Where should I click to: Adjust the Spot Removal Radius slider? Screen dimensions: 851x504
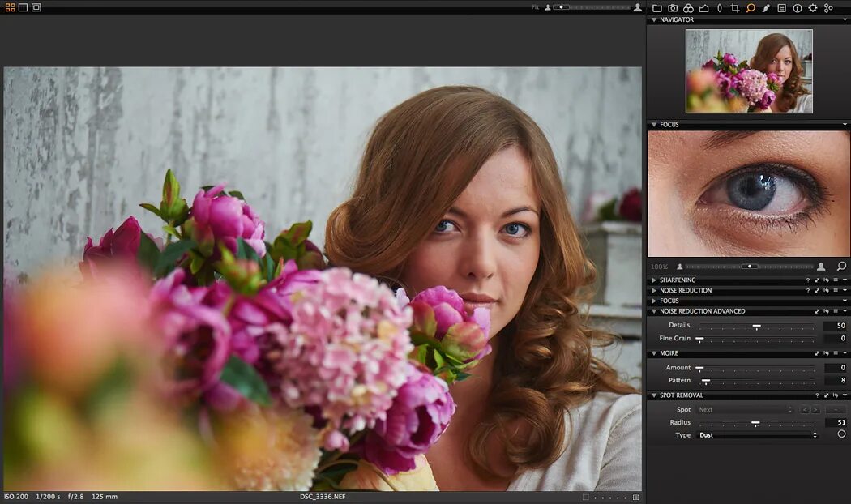(756, 423)
